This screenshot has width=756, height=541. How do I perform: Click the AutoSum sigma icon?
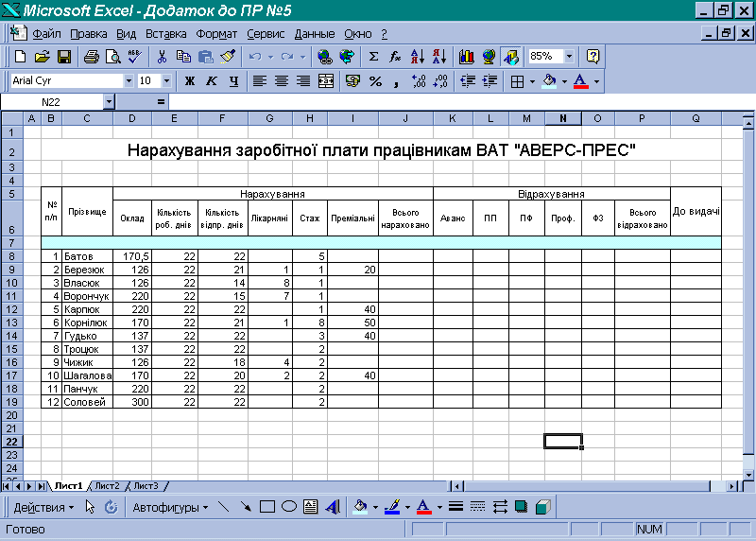(373, 57)
